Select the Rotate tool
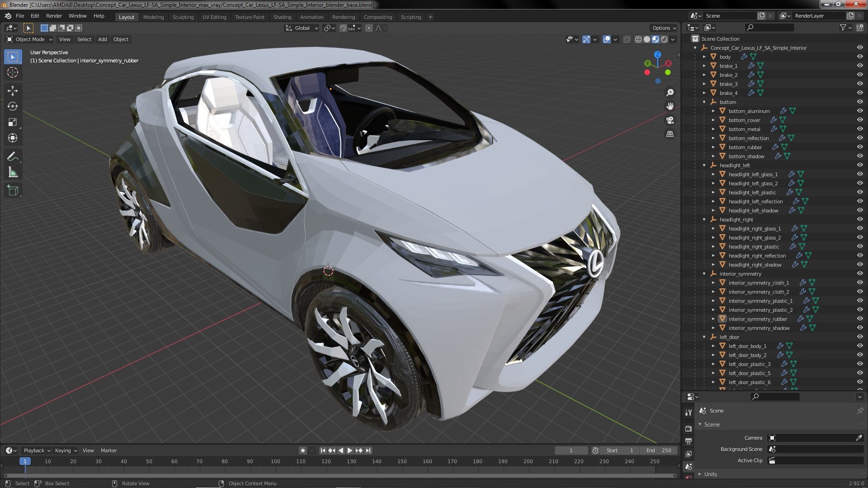Image resolution: width=868 pixels, height=488 pixels. tap(13, 107)
